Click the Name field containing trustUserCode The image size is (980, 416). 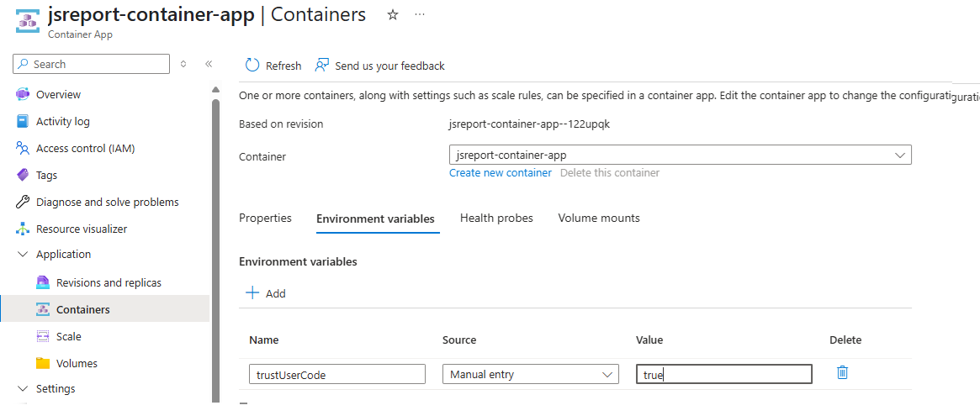336,374
